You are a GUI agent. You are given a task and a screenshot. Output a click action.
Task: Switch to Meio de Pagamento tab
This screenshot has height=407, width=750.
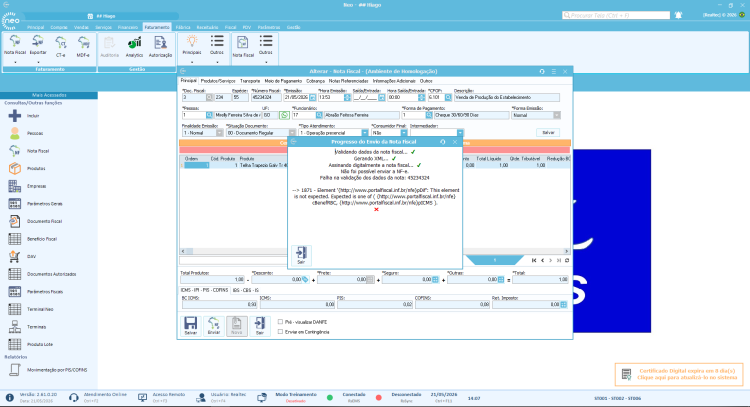pos(283,81)
